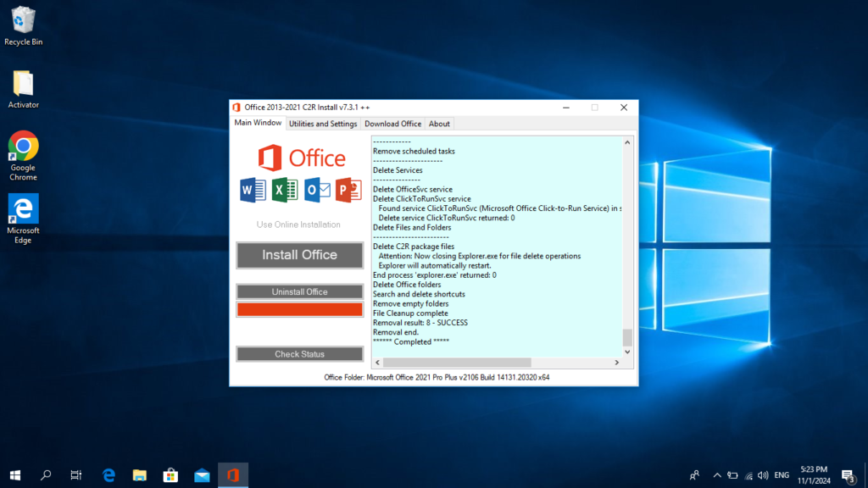Open Microsoft Store from the taskbar
This screenshot has width=868, height=488.
point(170,475)
